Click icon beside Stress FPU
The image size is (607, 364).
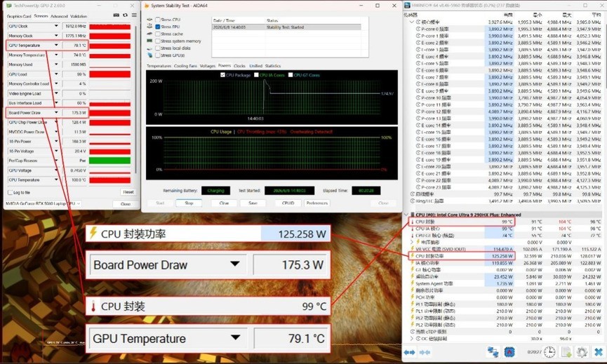pos(149,27)
